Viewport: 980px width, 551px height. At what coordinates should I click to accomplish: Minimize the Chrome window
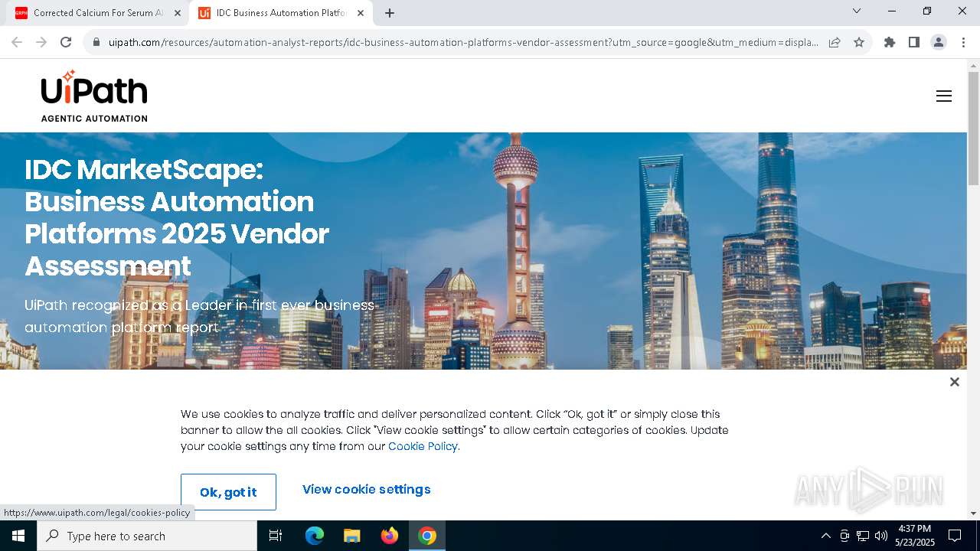892,11
